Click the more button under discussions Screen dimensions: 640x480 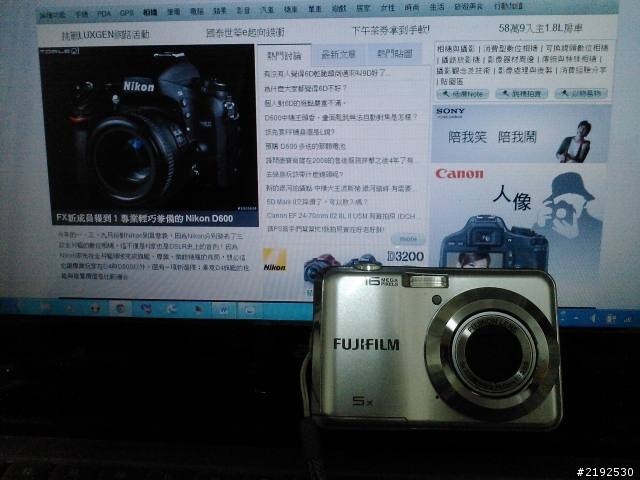pyautogui.click(x=408, y=239)
